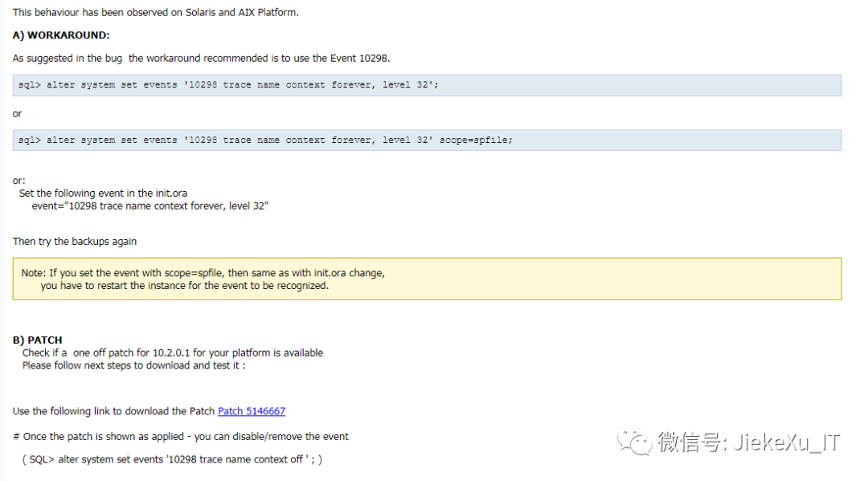868x481 pixels.
Task: Click the event="10298 trace name context" init.ora line
Action: (149, 206)
